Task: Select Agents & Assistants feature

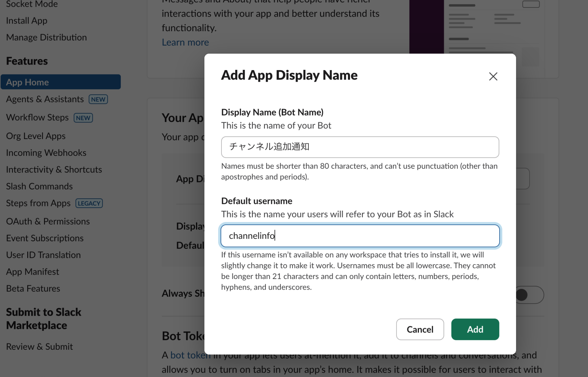Action: point(45,99)
